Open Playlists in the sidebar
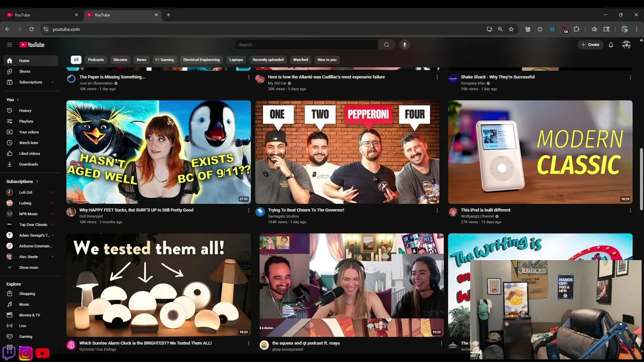Image resolution: width=644 pixels, height=362 pixels. coord(31,121)
